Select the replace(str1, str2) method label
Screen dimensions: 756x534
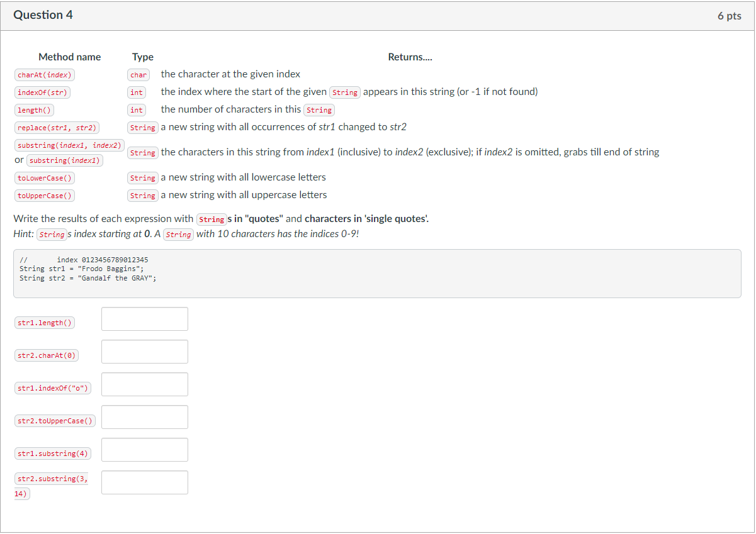[57, 127]
